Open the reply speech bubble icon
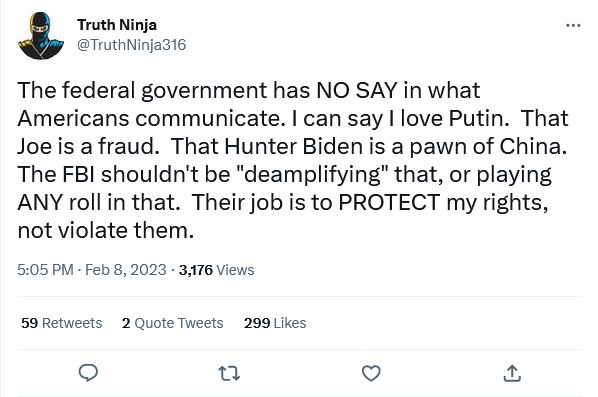The image size is (598, 397). [88, 373]
